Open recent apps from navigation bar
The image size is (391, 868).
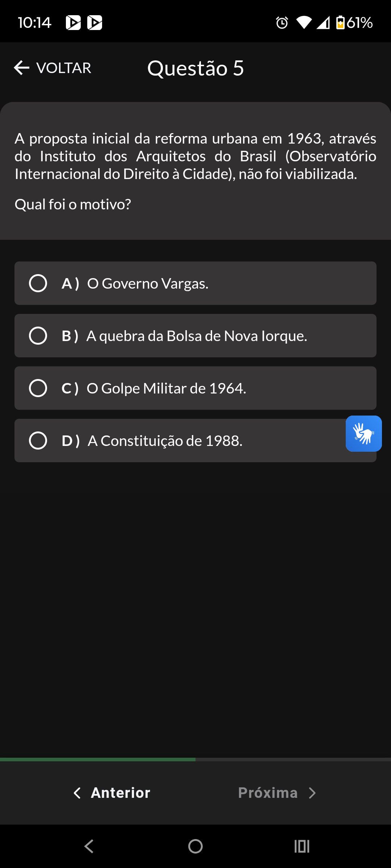pyautogui.click(x=302, y=846)
